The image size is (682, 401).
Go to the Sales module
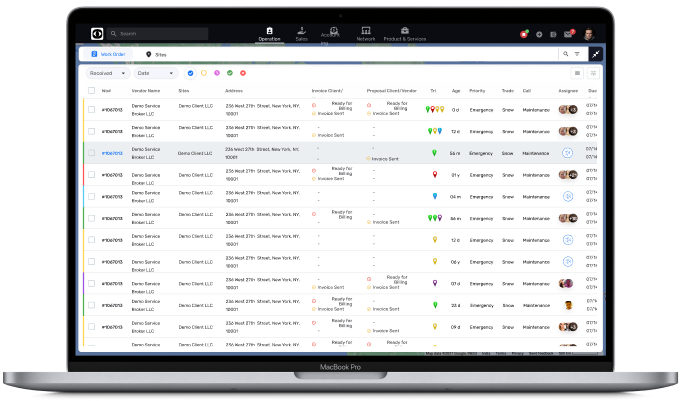301,34
